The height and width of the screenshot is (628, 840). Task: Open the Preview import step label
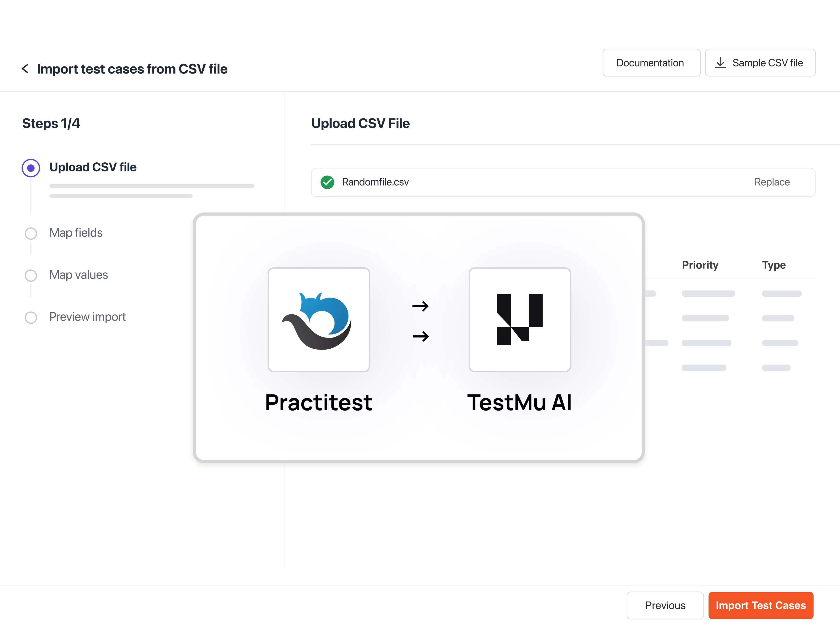click(x=87, y=317)
